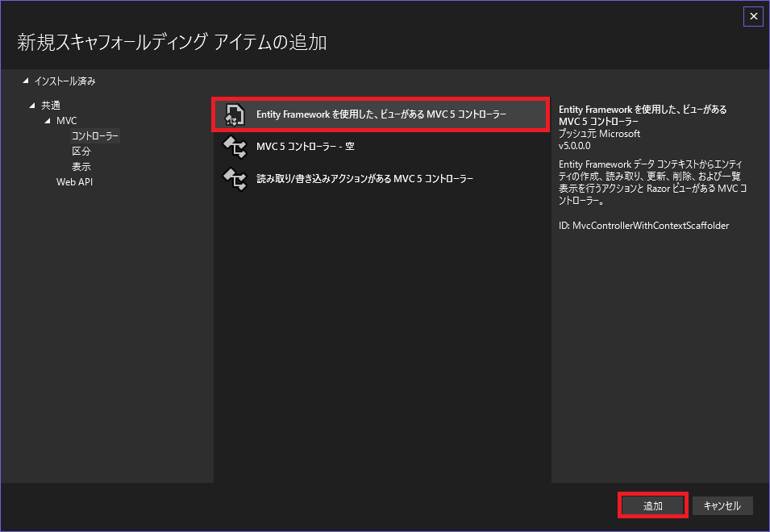
Task: Select the 表示 category
Action: point(81,166)
